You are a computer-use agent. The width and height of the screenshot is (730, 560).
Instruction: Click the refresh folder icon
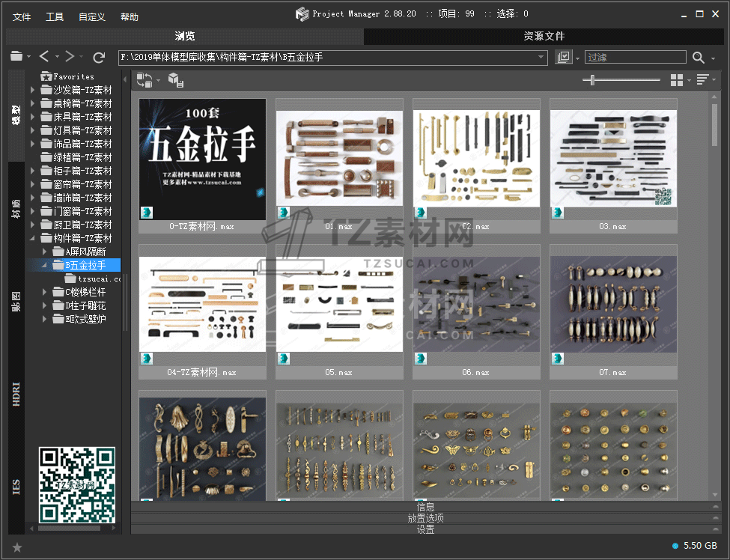click(x=99, y=57)
